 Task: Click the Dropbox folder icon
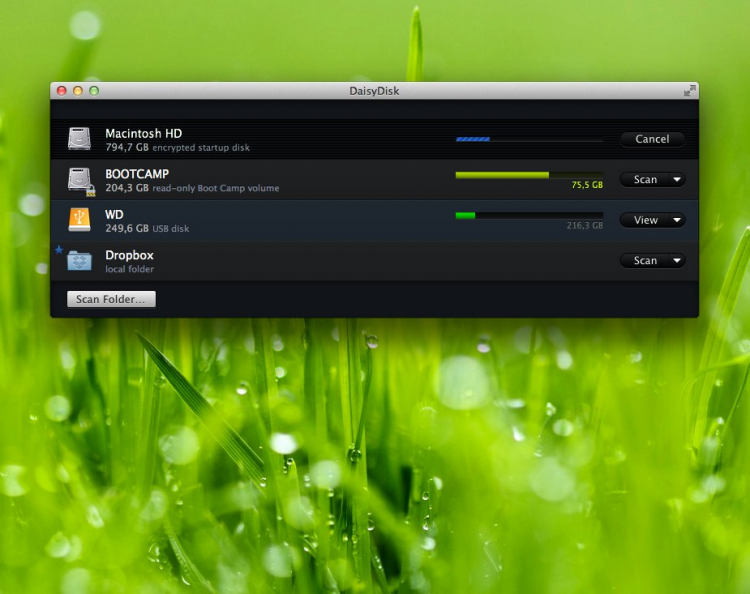click(x=79, y=260)
